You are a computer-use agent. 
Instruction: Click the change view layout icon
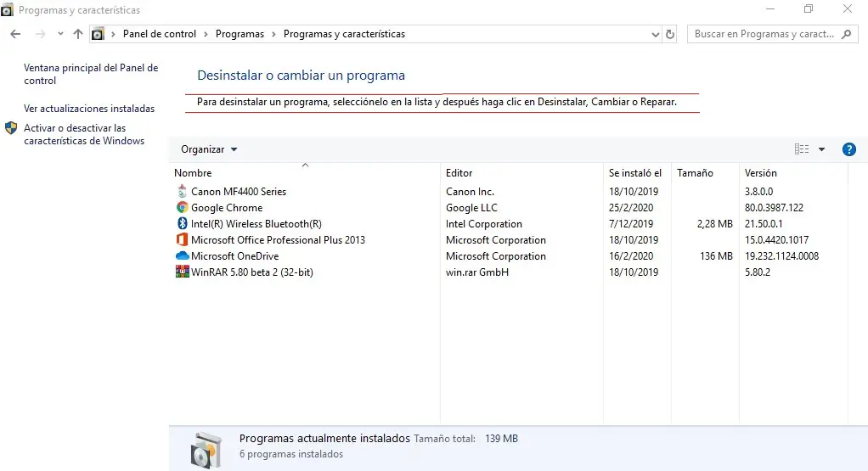tap(802, 149)
